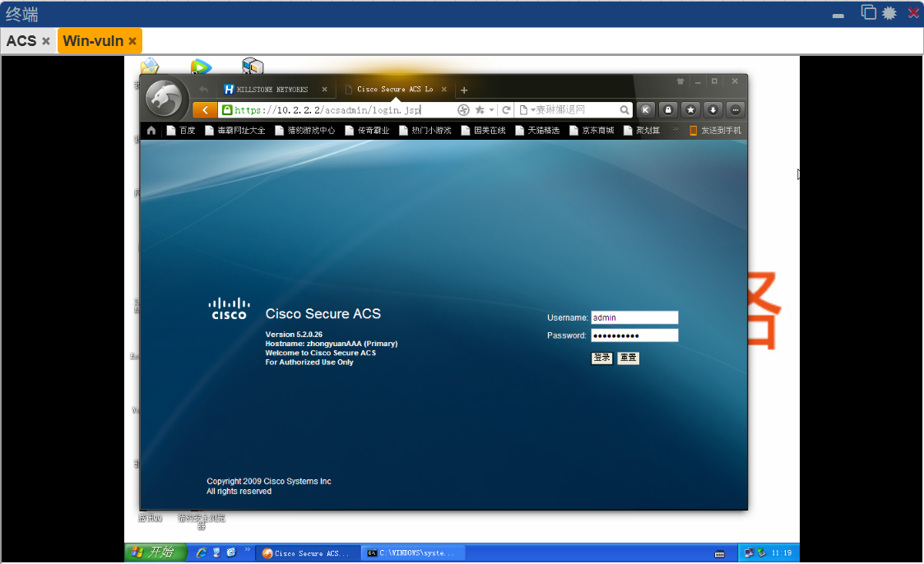Screen dimensions: 924x564
Task: Close the HILLSTONE NETWORKS browser tab
Action: click(324, 90)
